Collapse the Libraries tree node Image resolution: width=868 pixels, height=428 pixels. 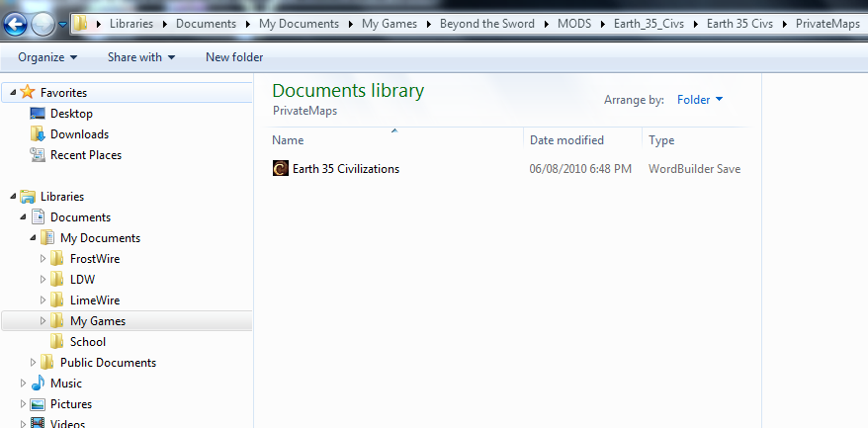13,197
